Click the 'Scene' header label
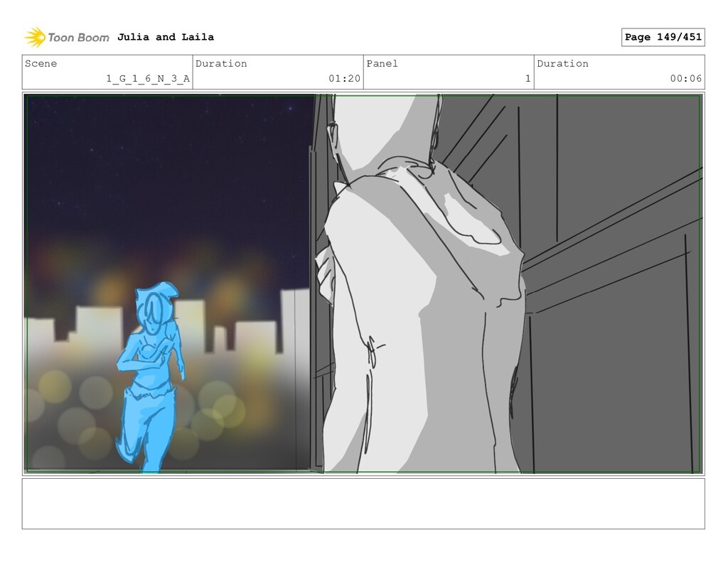Viewport: 728px width, 562px height. point(41,63)
